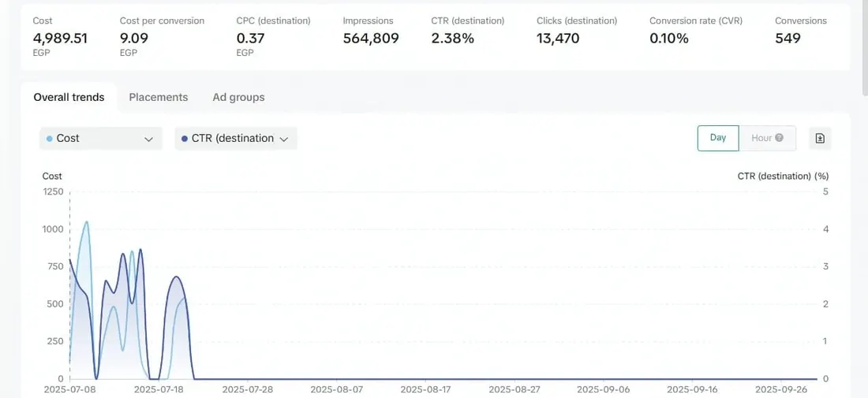The width and height of the screenshot is (868, 398).
Task: Click the CTR value 2.38%
Action: click(452, 39)
